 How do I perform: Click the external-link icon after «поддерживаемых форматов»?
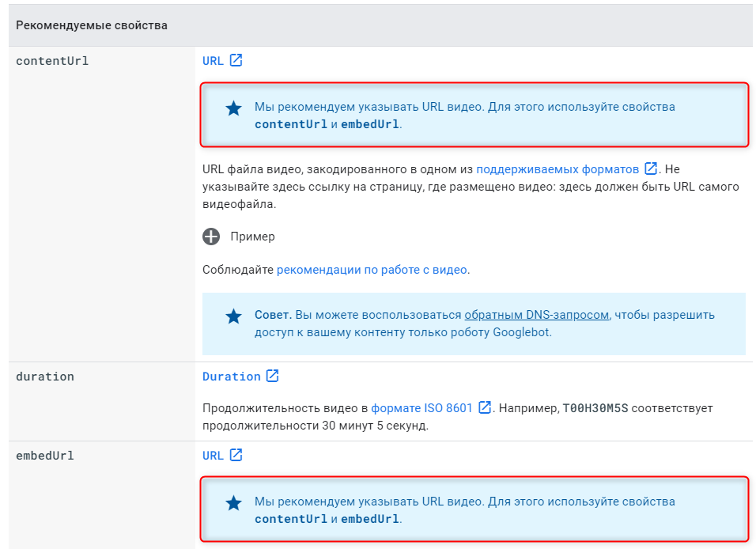pyautogui.click(x=651, y=168)
